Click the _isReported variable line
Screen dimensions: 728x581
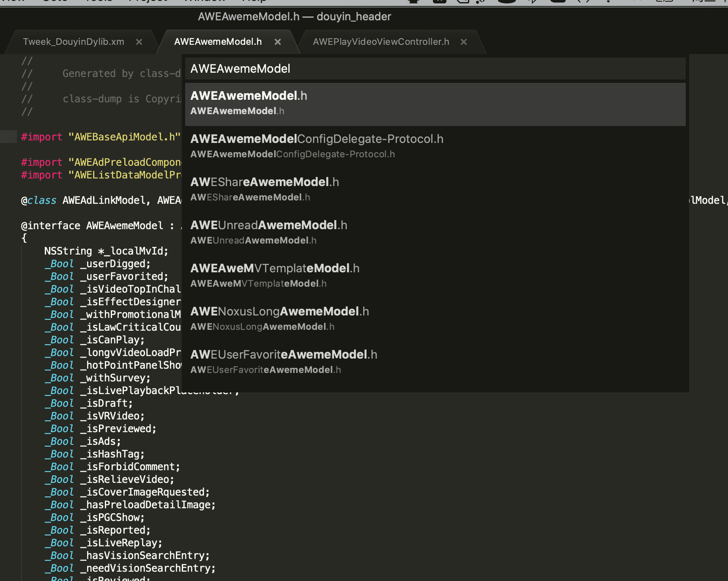[x=98, y=530]
